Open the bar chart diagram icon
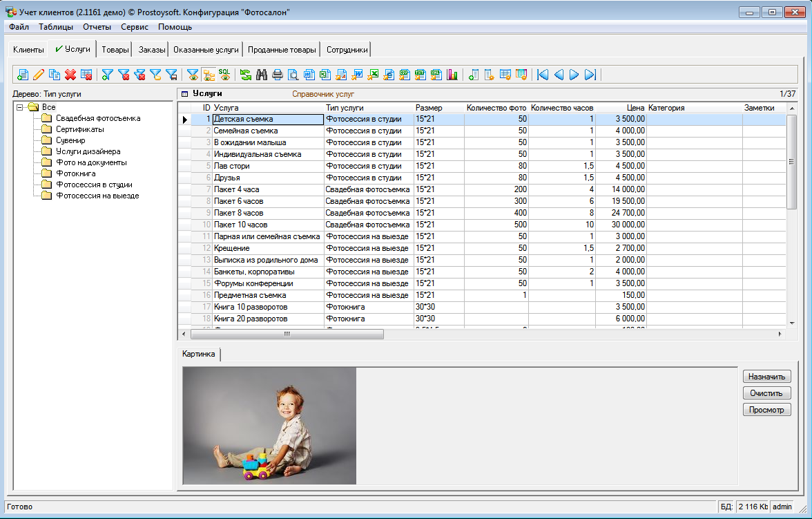This screenshot has height=519, width=812. 452,75
